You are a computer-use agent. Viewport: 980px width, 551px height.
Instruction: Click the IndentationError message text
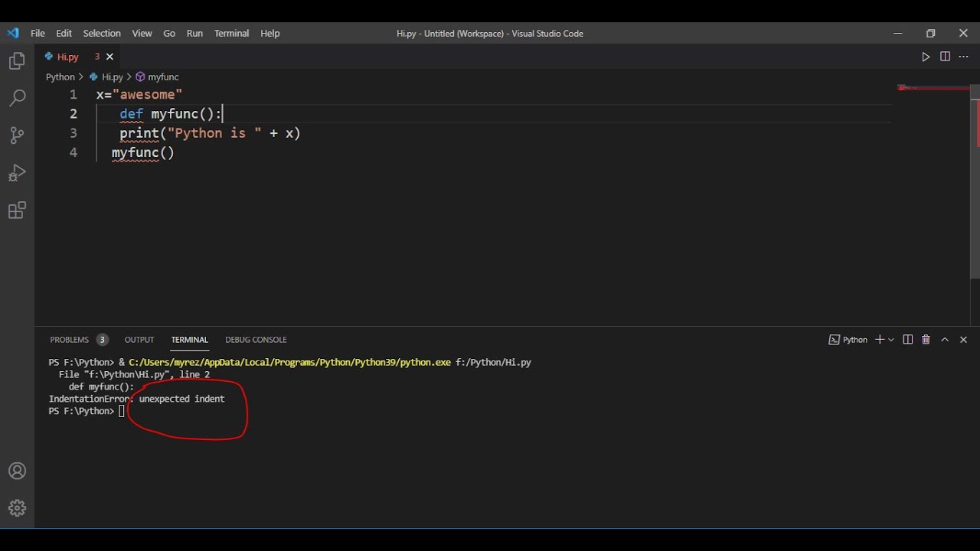tap(136, 399)
